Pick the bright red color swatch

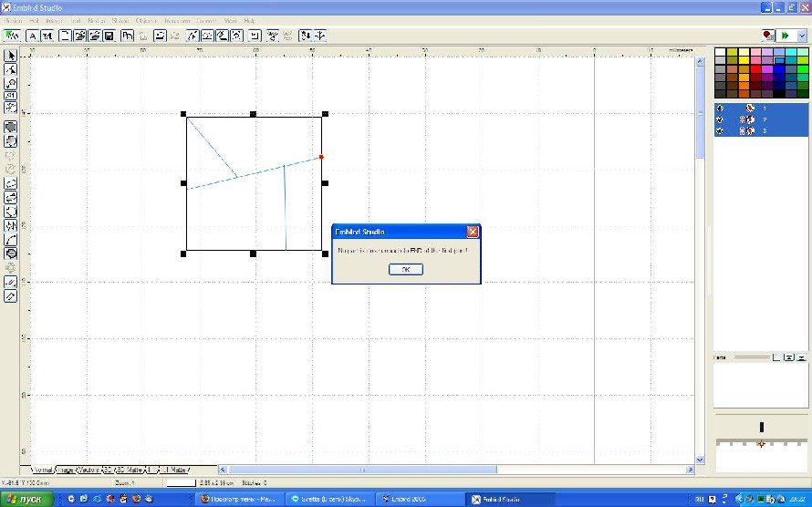[756, 68]
